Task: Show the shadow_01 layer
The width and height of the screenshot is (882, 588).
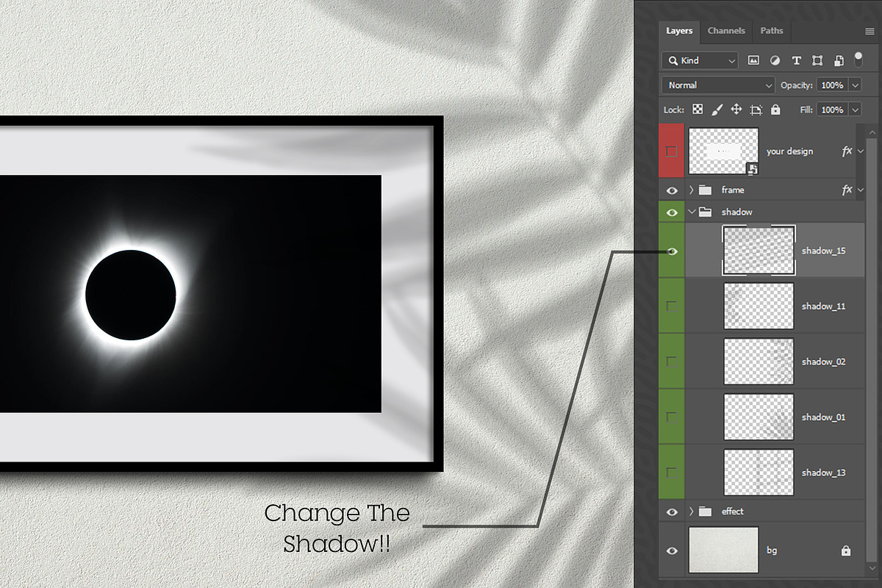Action: pyautogui.click(x=672, y=417)
